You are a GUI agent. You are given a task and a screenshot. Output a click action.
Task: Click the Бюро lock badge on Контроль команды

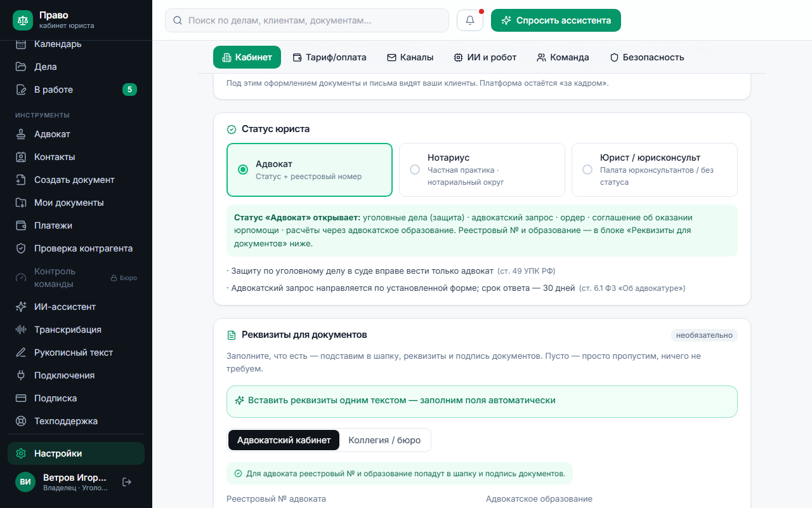click(x=124, y=277)
